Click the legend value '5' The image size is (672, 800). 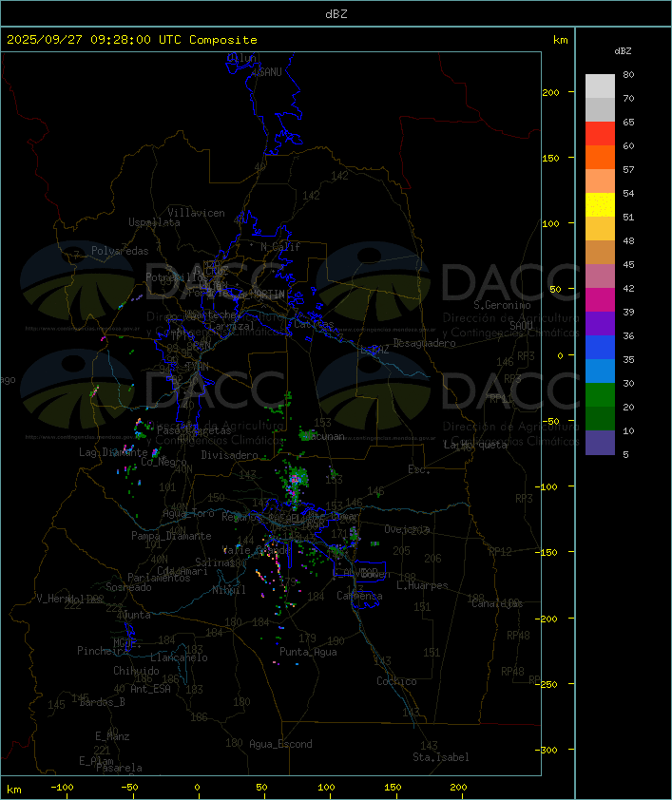point(625,454)
